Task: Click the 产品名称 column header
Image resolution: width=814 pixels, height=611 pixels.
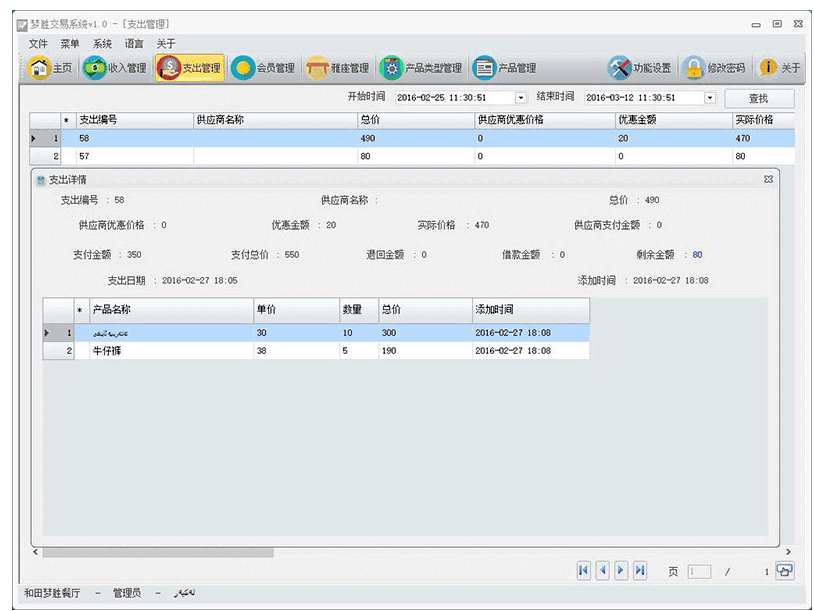Action: point(172,310)
